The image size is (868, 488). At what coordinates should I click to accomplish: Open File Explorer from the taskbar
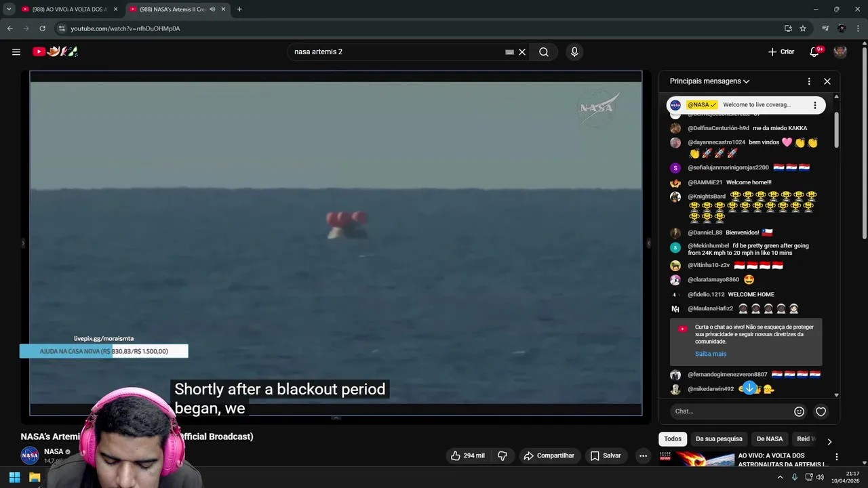pos(35,477)
